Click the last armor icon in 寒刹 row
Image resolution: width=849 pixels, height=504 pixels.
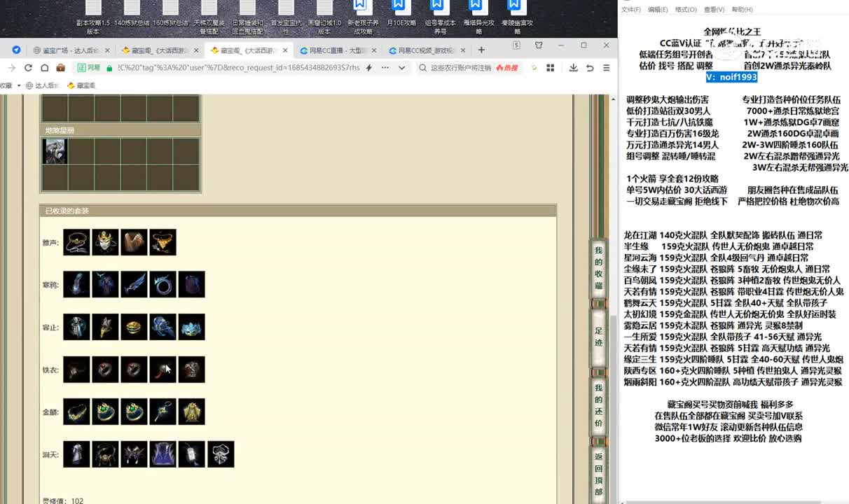pos(191,284)
